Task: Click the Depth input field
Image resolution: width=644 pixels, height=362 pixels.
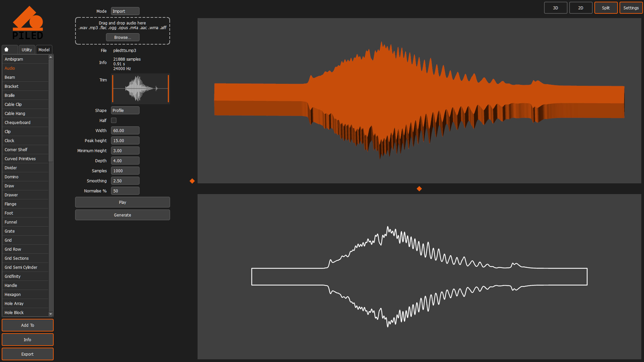Action: pos(125,161)
